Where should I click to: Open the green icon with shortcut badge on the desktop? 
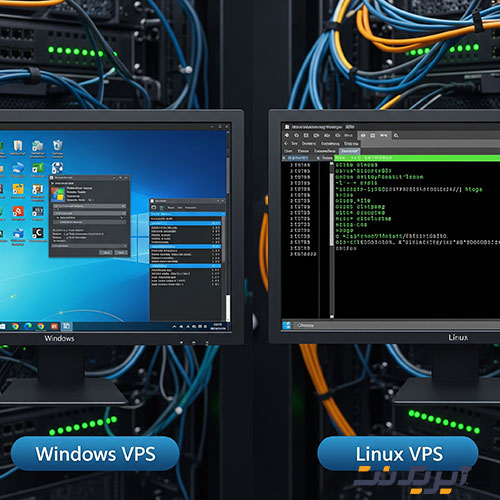pos(37,168)
